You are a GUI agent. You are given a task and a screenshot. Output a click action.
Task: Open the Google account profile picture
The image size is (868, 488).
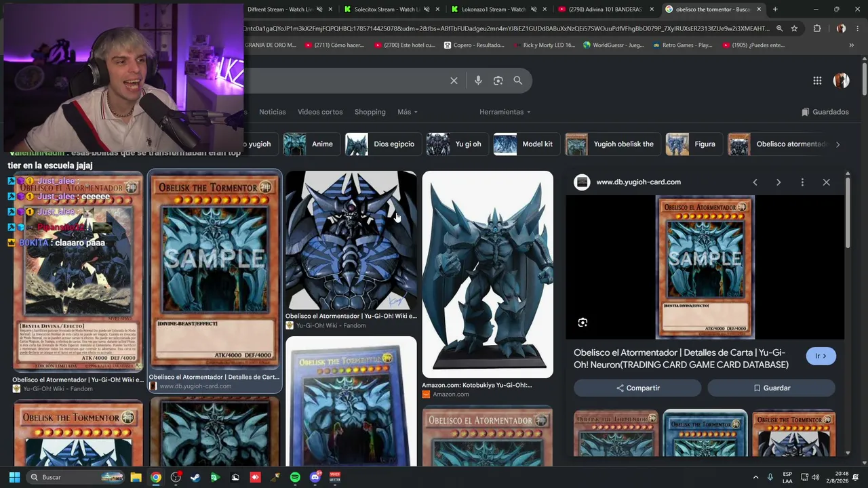pyautogui.click(x=841, y=81)
